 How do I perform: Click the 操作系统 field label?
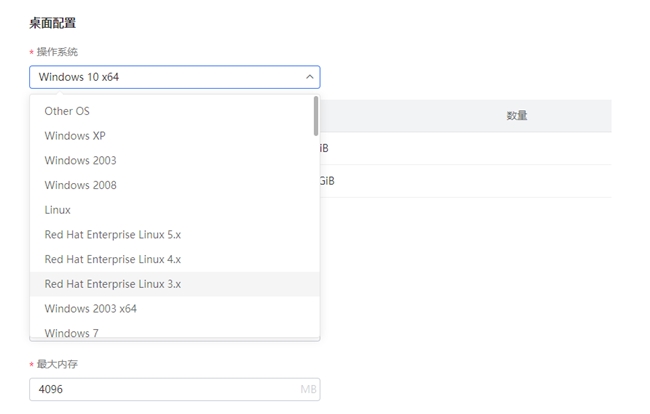[57, 52]
